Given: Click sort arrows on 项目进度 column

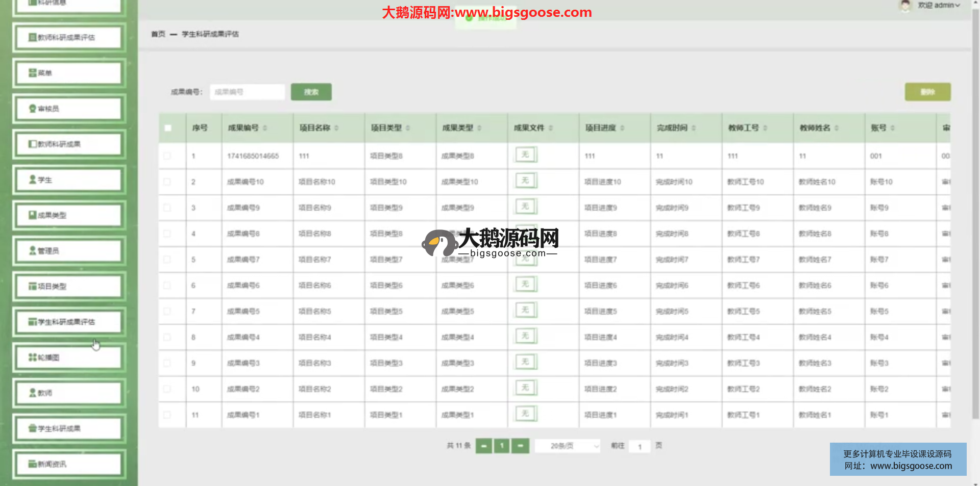Looking at the screenshot, I should click(622, 128).
